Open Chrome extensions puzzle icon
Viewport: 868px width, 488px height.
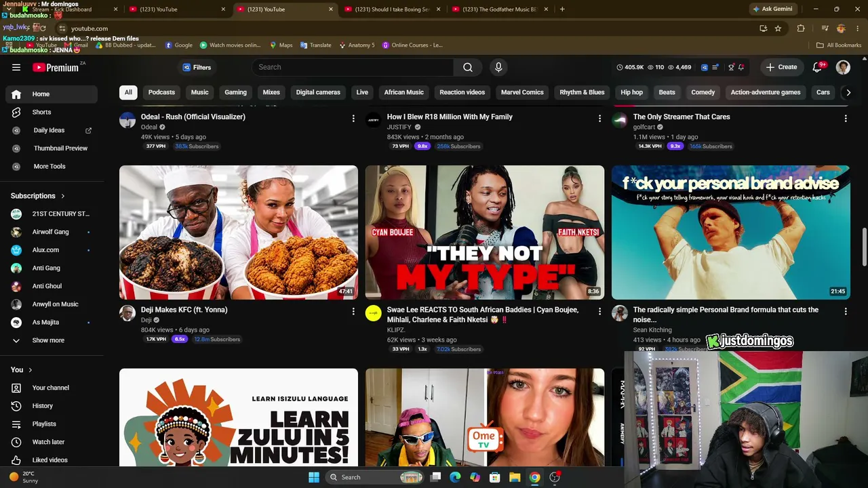(x=801, y=28)
